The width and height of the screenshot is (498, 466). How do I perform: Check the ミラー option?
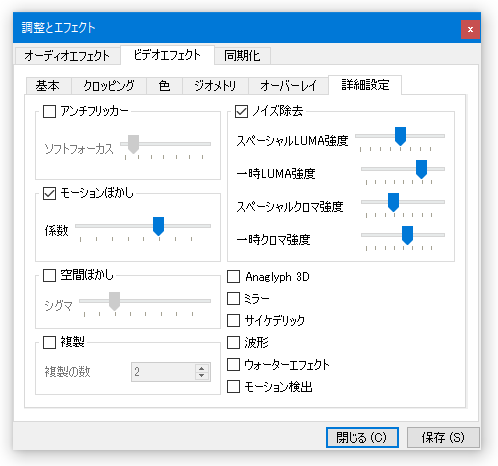[x=233, y=299]
